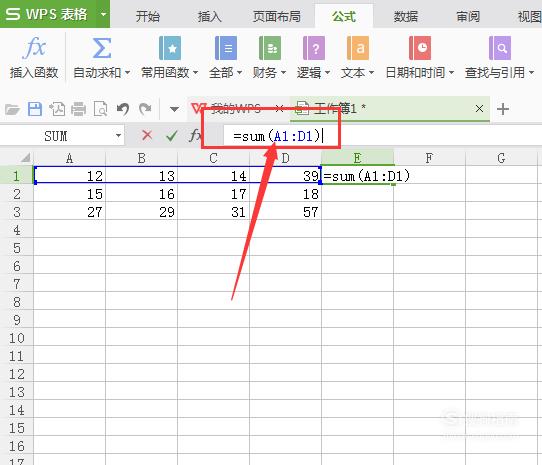
Task: Open the Date and Time clock icon
Action: click(420, 48)
